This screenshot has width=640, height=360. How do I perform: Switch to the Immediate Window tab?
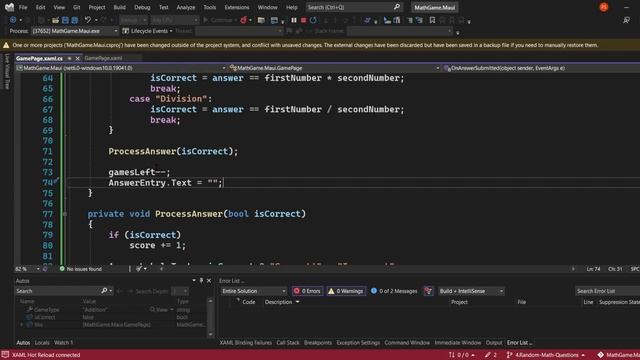click(x=458, y=343)
